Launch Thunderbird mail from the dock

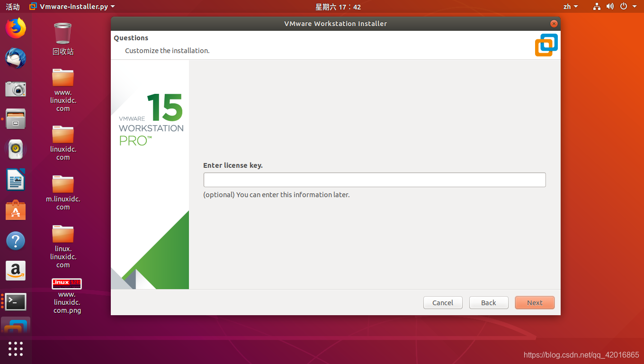16,58
